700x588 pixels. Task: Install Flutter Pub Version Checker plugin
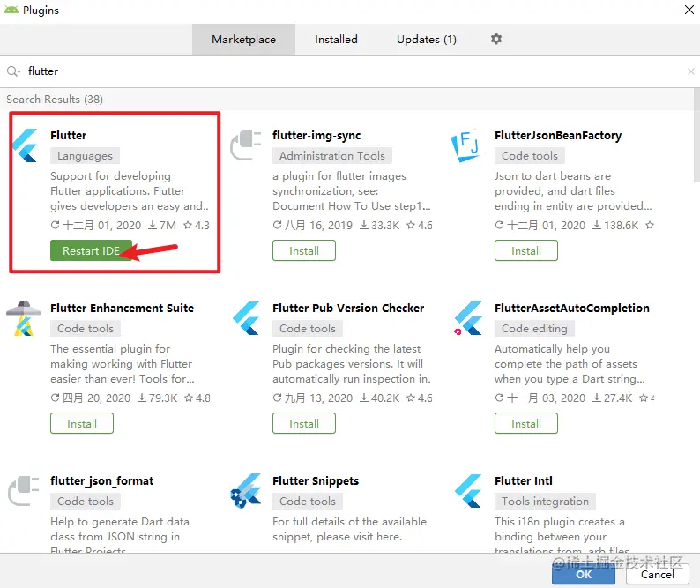point(304,424)
